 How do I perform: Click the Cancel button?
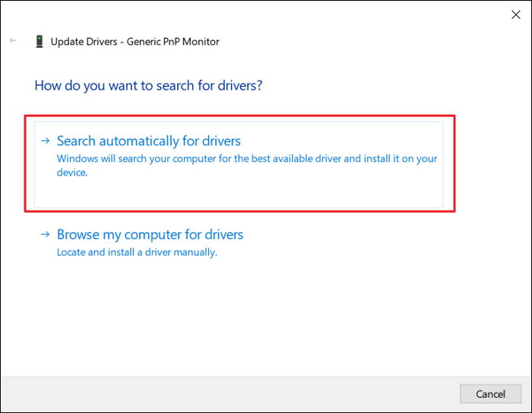(490, 394)
